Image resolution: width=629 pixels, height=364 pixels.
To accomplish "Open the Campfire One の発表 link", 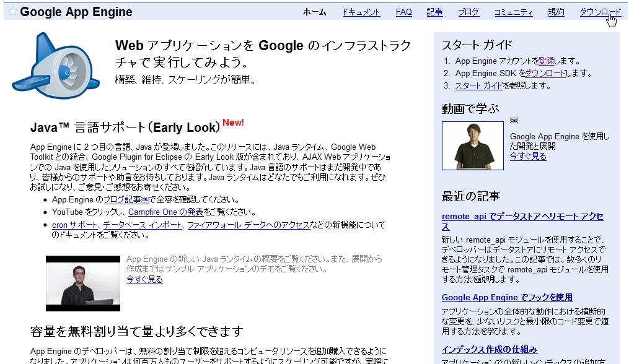I will tap(165, 212).
